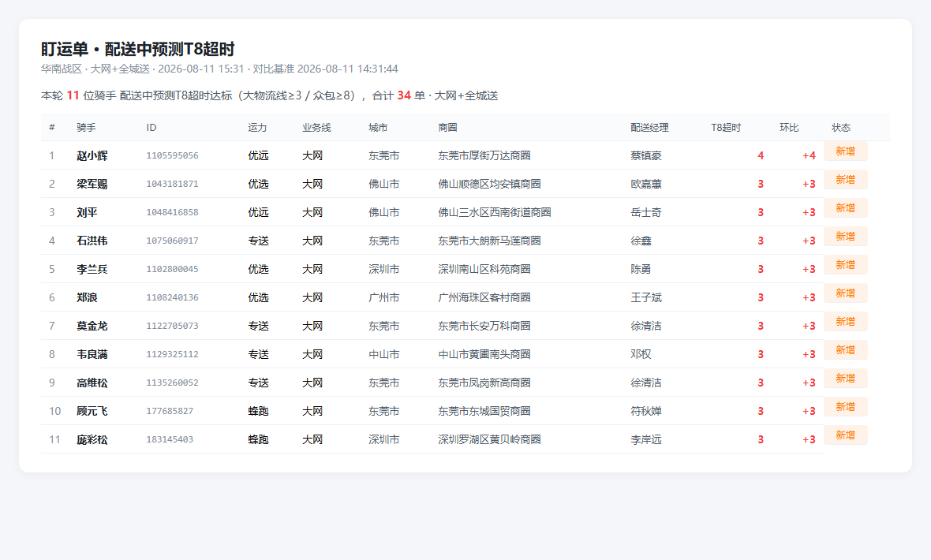This screenshot has width=931, height=560.
Task: Select rider name 李兰兵
Action: (x=92, y=270)
